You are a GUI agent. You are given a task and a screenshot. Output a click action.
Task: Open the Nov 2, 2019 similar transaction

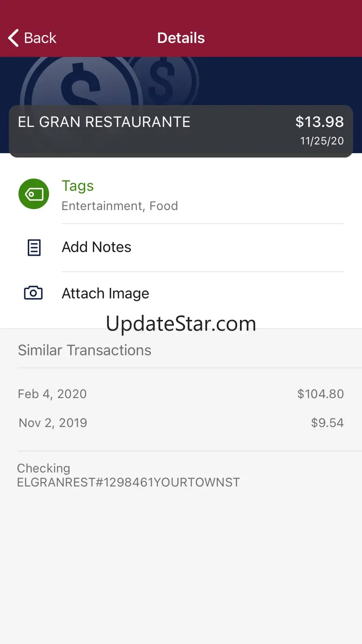(53, 423)
